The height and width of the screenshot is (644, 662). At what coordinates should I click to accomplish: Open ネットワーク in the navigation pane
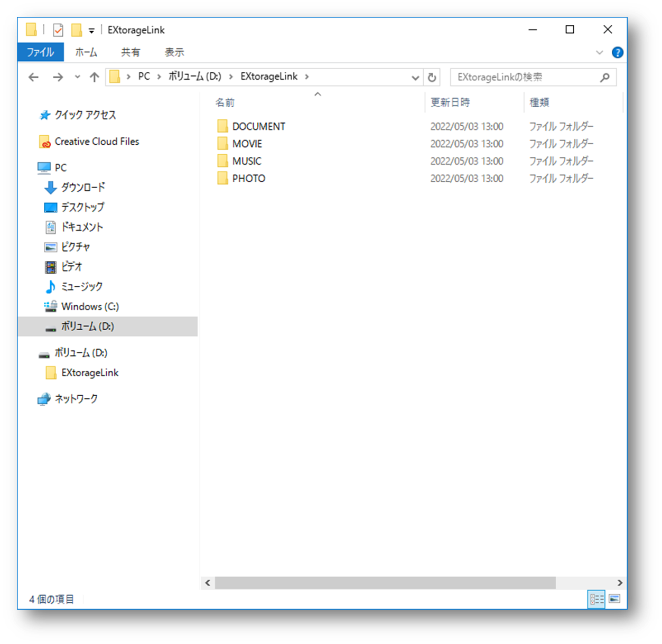tap(76, 399)
